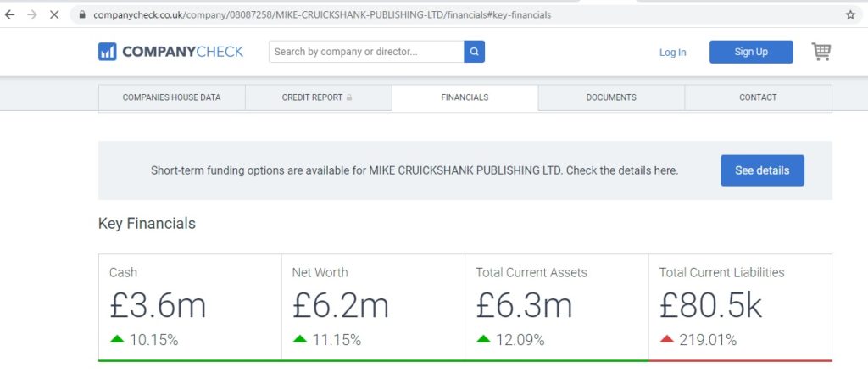
Task: Open the shopping cart icon
Action: pos(821,52)
